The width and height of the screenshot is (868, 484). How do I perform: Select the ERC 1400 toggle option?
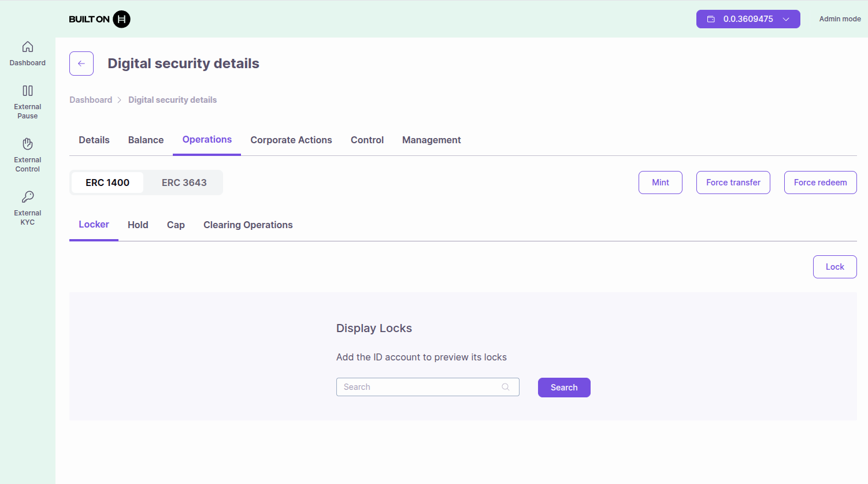(x=107, y=183)
